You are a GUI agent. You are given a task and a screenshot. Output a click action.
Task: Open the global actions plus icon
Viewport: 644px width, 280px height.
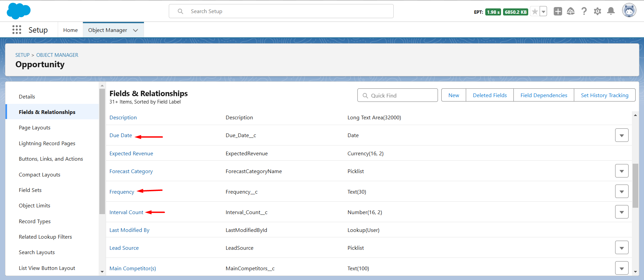(x=558, y=11)
